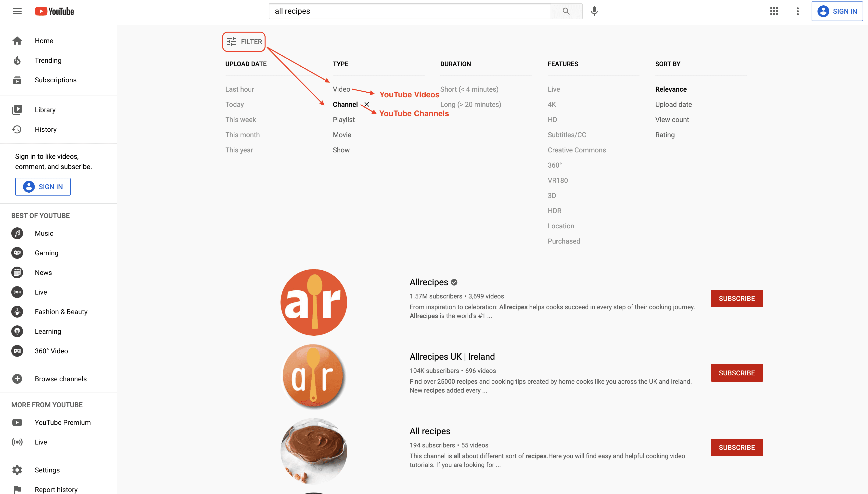The height and width of the screenshot is (494, 868).
Task: Sort results by Upload date
Action: (x=673, y=104)
